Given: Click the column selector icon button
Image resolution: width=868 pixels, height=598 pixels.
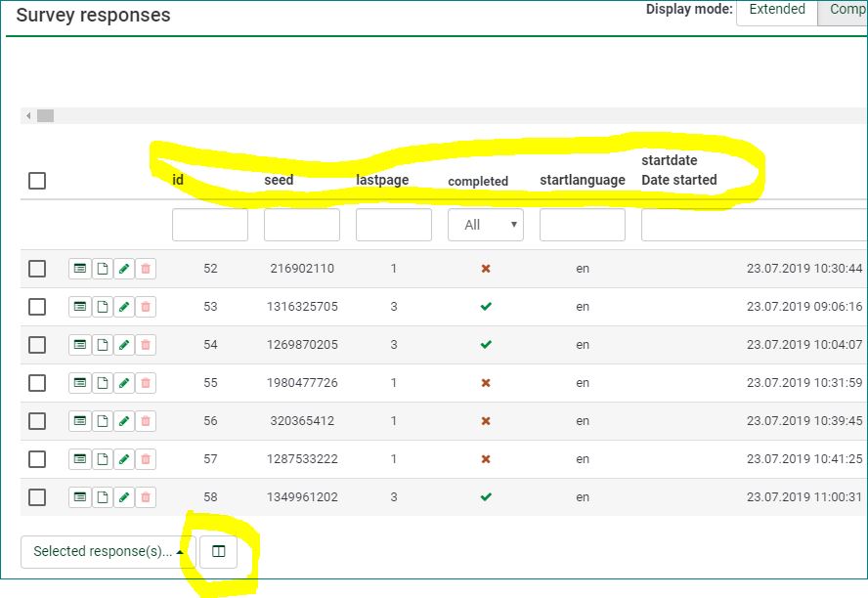Looking at the screenshot, I should pos(219,551).
